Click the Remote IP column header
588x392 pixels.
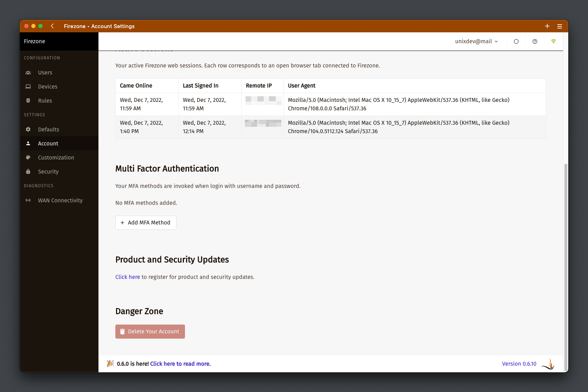tap(262, 86)
